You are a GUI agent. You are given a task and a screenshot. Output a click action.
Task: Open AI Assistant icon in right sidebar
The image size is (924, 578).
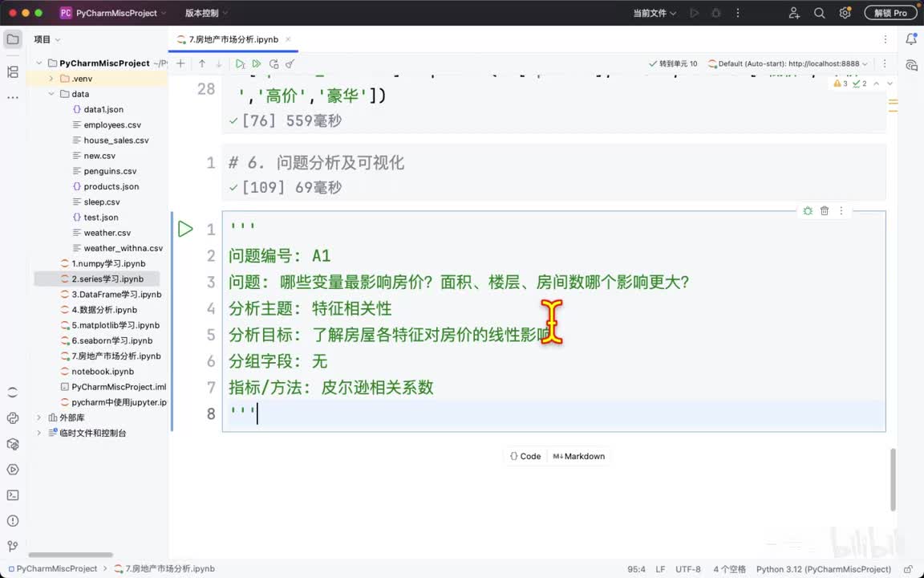coord(911,65)
